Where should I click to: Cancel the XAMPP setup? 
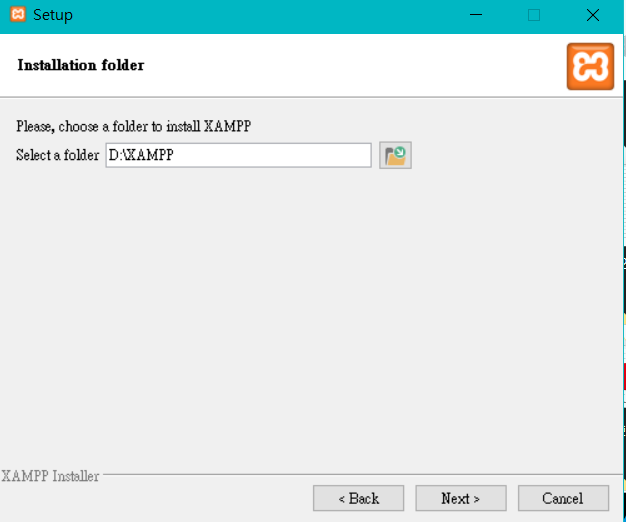click(x=563, y=498)
